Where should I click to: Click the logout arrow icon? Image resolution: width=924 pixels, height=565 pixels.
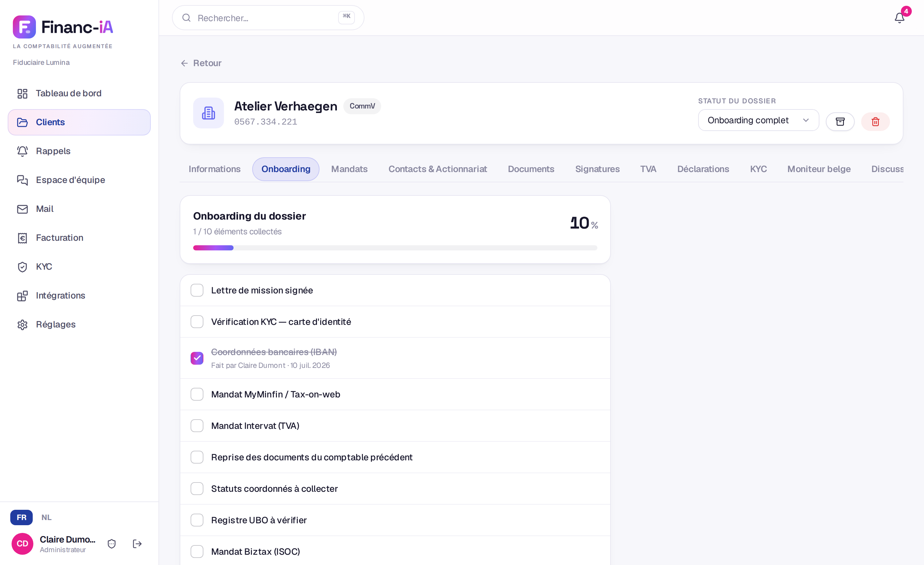pyautogui.click(x=137, y=543)
